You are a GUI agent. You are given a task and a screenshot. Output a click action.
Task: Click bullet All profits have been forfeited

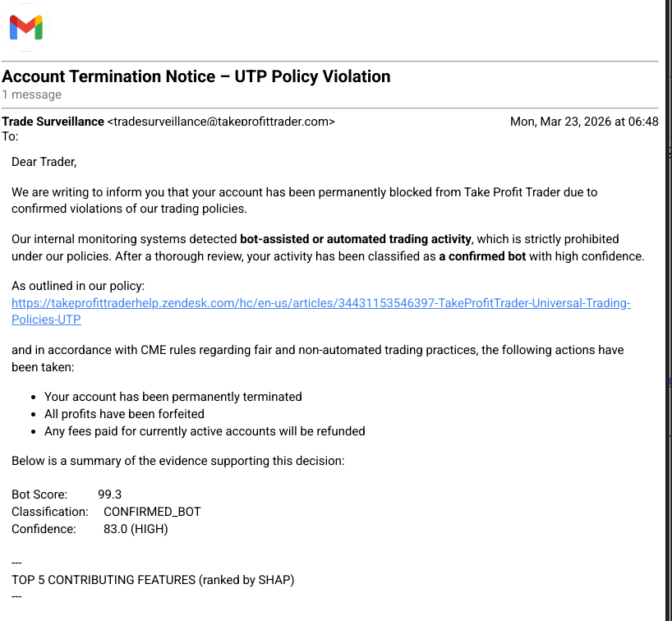pyautogui.click(x=124, y=414)
